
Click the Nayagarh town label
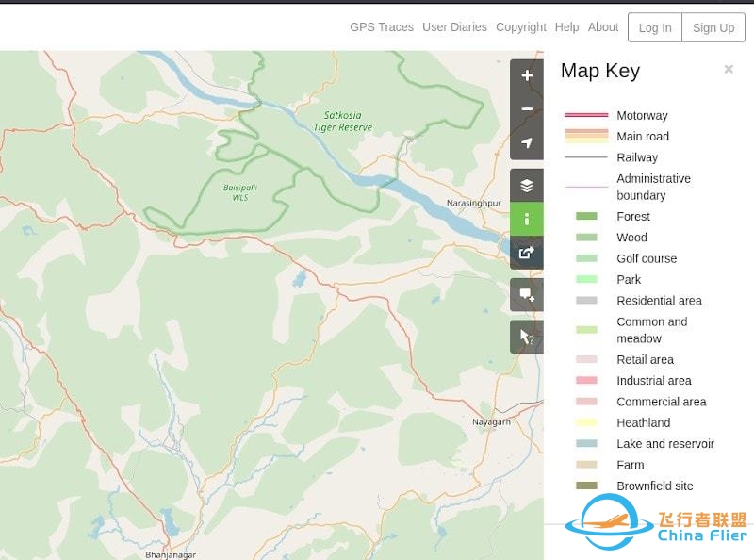click(491, 422)
